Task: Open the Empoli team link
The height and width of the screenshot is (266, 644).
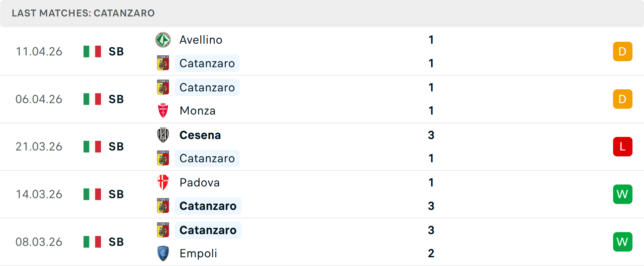Action: click(x=198, y=253)
